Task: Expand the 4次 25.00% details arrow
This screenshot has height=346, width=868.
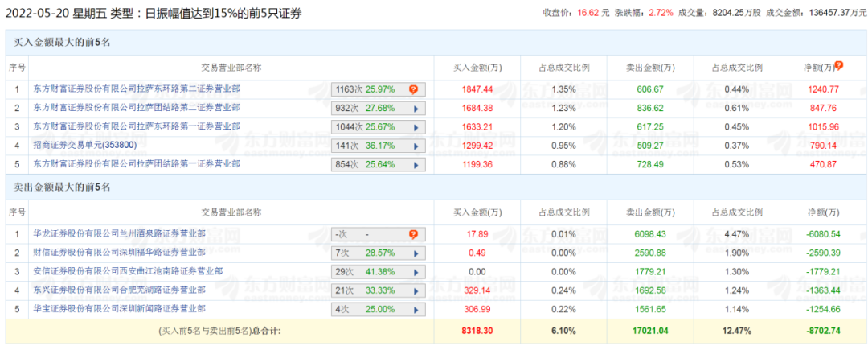Action: point(416,310)
